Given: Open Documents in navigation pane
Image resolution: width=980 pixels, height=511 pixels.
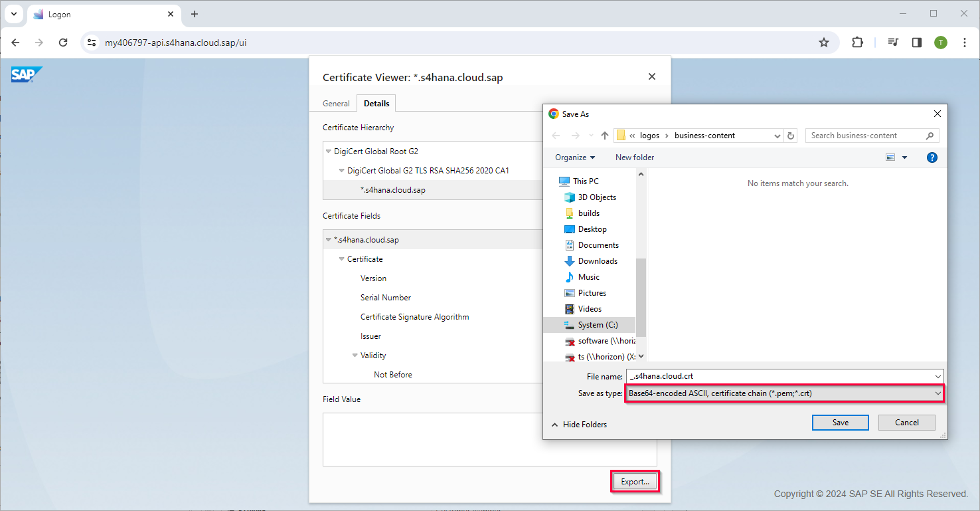Looking at the screenshot, I should [x=598, y=245].
